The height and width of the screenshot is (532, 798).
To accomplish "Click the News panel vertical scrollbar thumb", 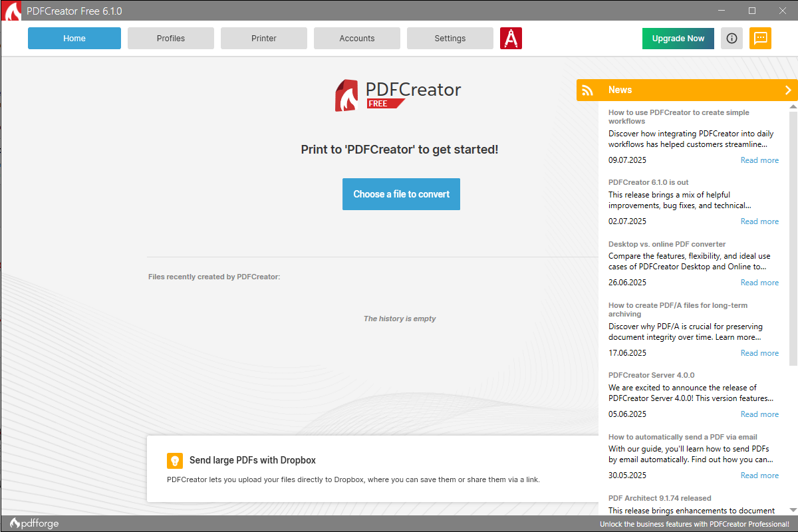I will [x=793, y=238].
